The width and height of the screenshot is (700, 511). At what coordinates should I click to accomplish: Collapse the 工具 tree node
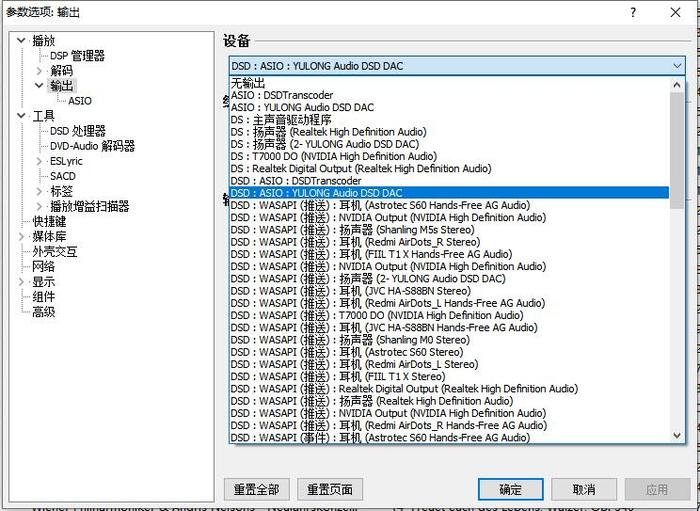tap(21, 116)
